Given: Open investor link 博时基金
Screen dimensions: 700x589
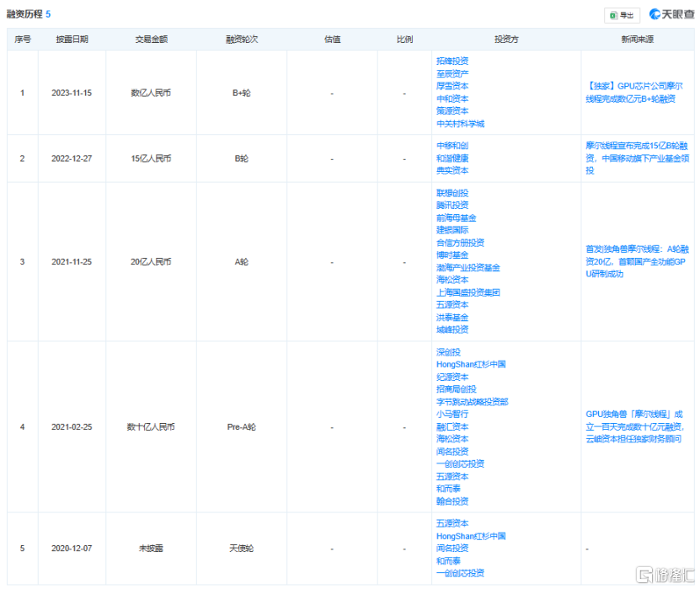Looking at the screenshot, I should tap(452, 255).
